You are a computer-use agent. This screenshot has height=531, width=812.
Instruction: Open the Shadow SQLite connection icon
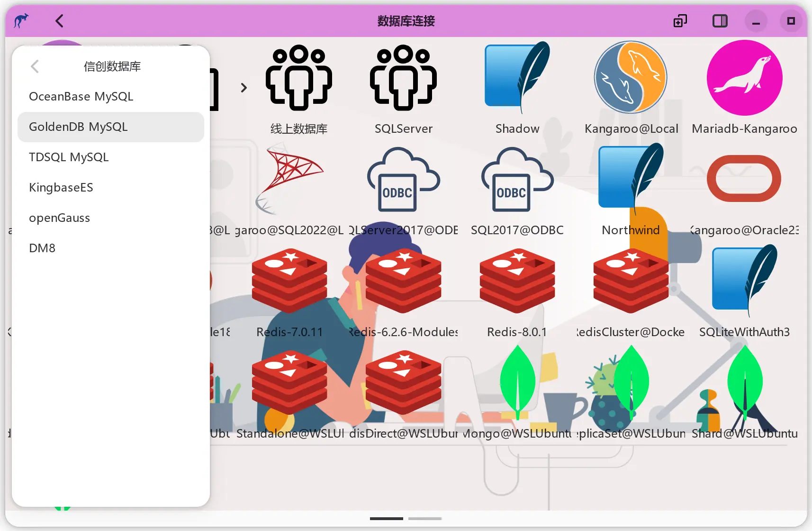click(x=517, y=78)
